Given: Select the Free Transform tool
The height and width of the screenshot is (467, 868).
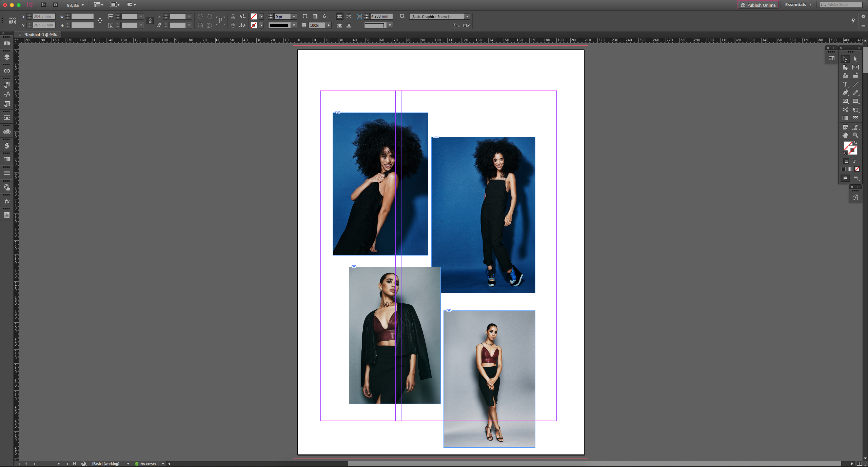Looking at the screenshot, I should (855, 110).
